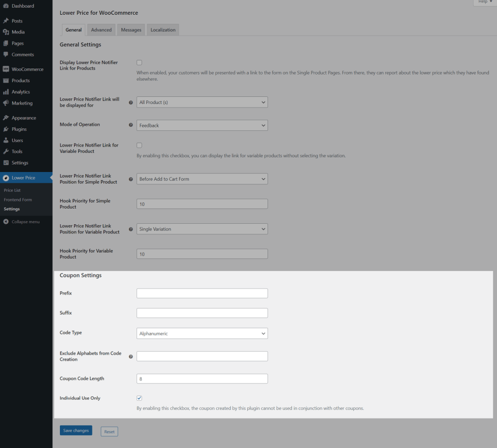Open the Single Variation position dropdown
This screenshot has height=448, width=497.
click(x=202, y=229)
